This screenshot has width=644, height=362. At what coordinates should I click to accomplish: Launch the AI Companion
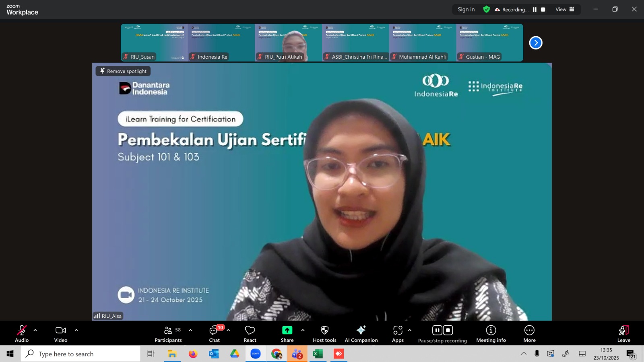click(361, 334)
